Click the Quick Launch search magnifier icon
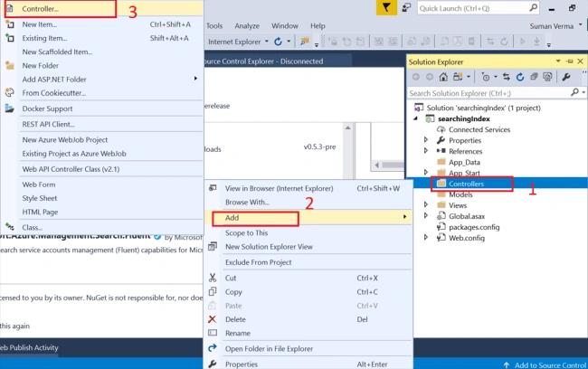This screenshot has height=369, width=588. tap(533, 8)
